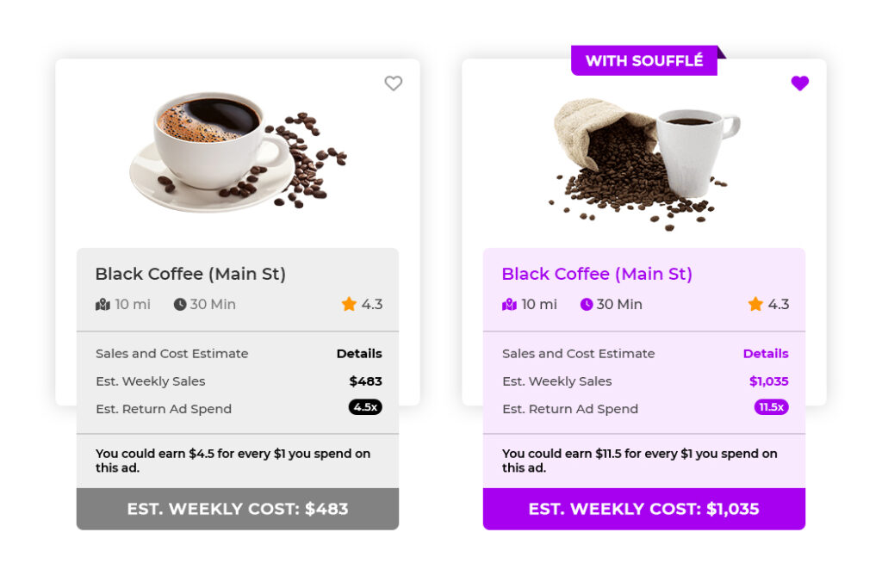Open black Details link
882x588 pixels.
359,354
